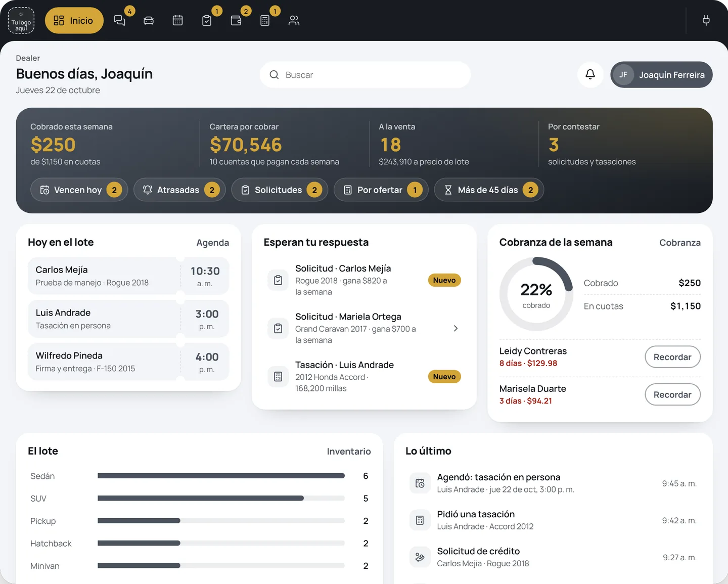728x584 pixels.
Task: Filter by Atrasadas chip
Action: click(x=179, y=190)
